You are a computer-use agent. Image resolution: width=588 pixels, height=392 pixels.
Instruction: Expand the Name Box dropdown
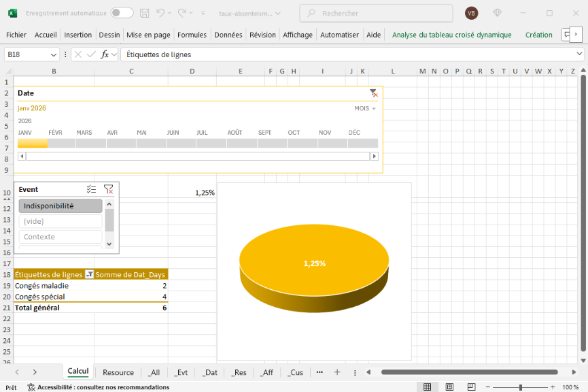pos(54,54)
